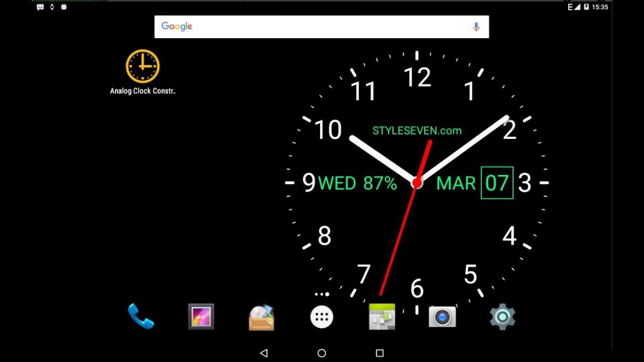Screen dimensions: 644x362
Task: Tap the smartwatch notification icon in the status bar
Action: tap(51, 7)
